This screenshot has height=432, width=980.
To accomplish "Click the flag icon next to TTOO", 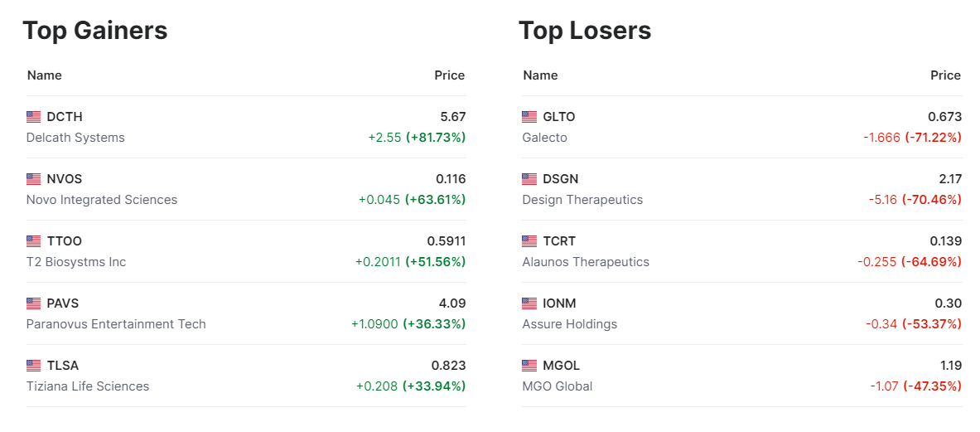I will pyautogui.click(x=33, y=241).
